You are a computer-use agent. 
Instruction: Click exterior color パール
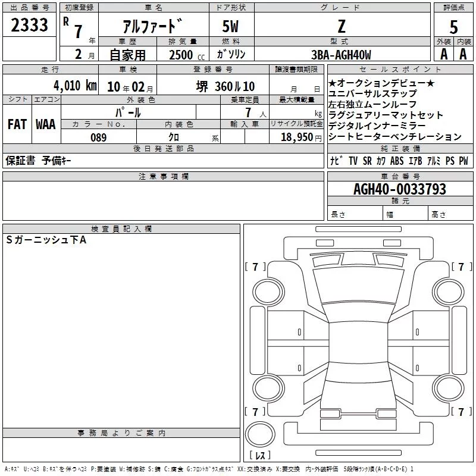tap(128, 112)
